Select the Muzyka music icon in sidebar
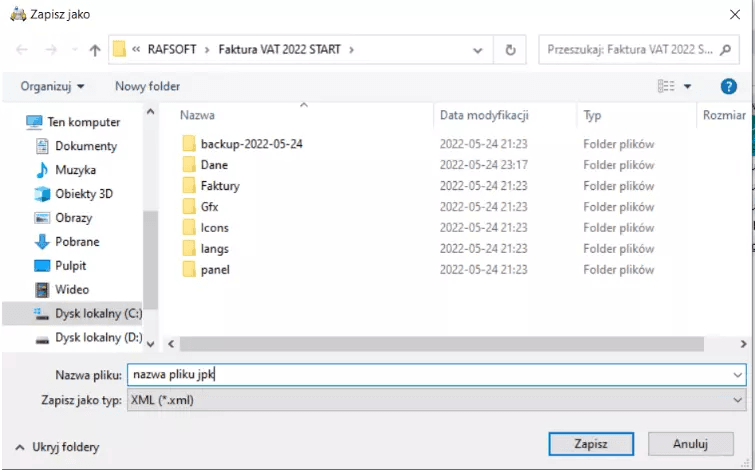The height and width of the screenshot is (470, 755). 42,170
